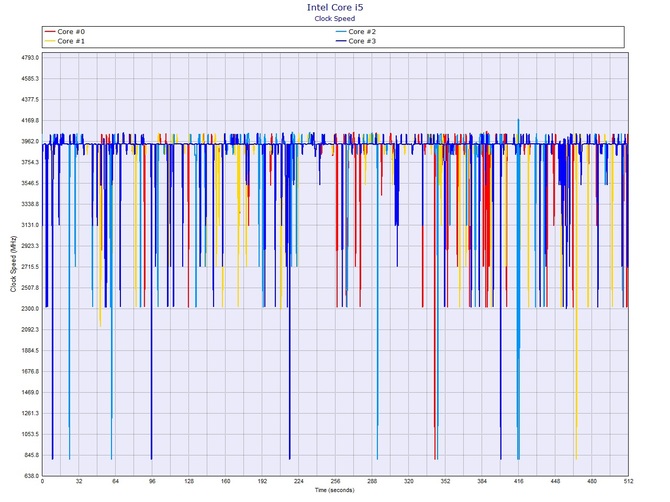Click the 3131.0 y-axis value
This screenshot has height=502, width=670.
click(30, 225)
